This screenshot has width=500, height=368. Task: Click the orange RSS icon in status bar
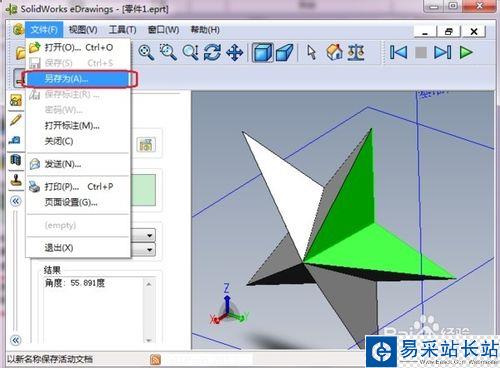tap(155, 359)
